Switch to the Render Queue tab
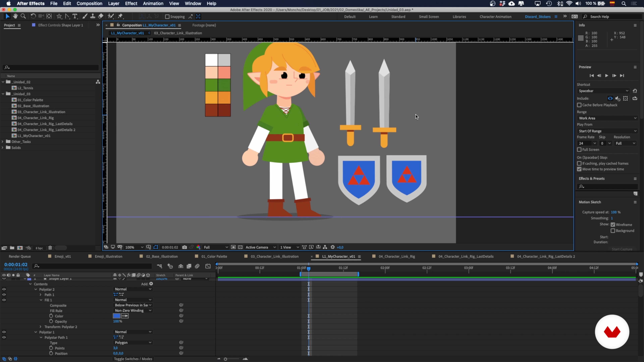Viewport: 644px width, 362px height. point(20,256)
